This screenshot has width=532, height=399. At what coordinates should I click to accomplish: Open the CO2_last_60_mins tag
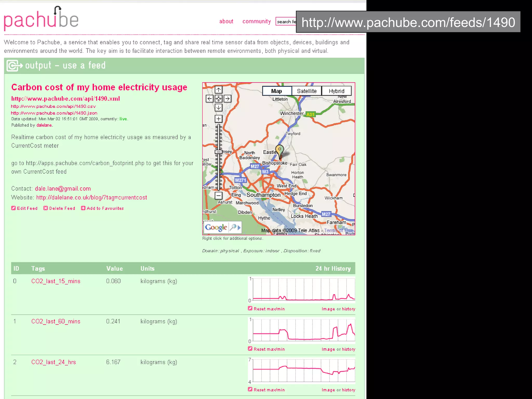coord(56,322)
